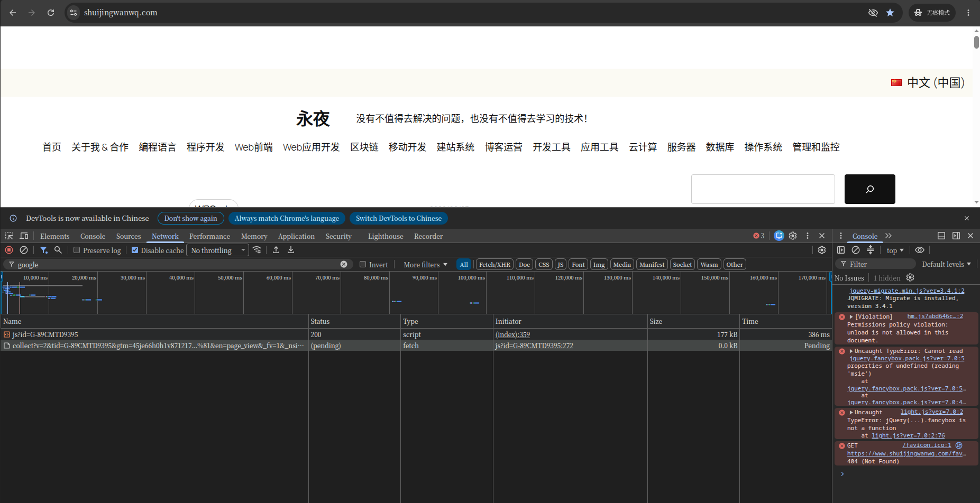This screenshot has height=503, width=980.
Task: Click Don't show again button
Action: pos(190,218)
